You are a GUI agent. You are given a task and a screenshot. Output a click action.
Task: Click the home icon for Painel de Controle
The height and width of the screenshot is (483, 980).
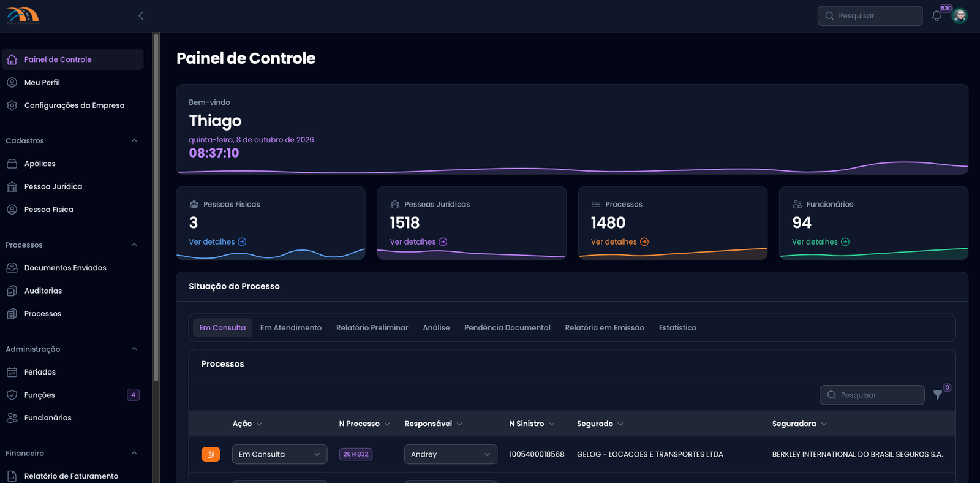coord(12,59)
